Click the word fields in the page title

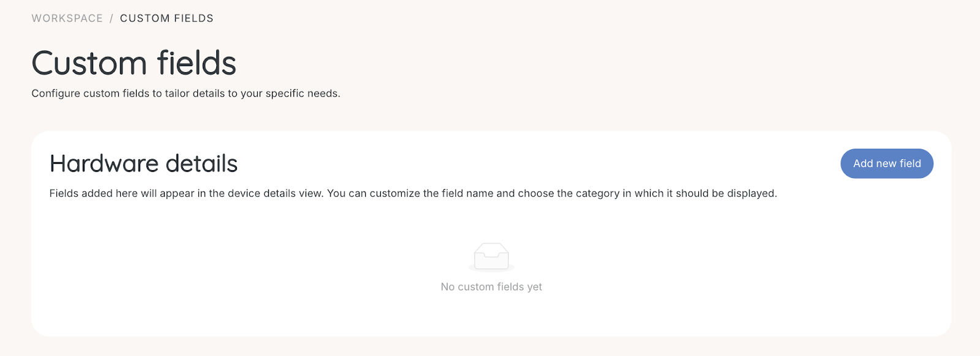coord(197,63)
